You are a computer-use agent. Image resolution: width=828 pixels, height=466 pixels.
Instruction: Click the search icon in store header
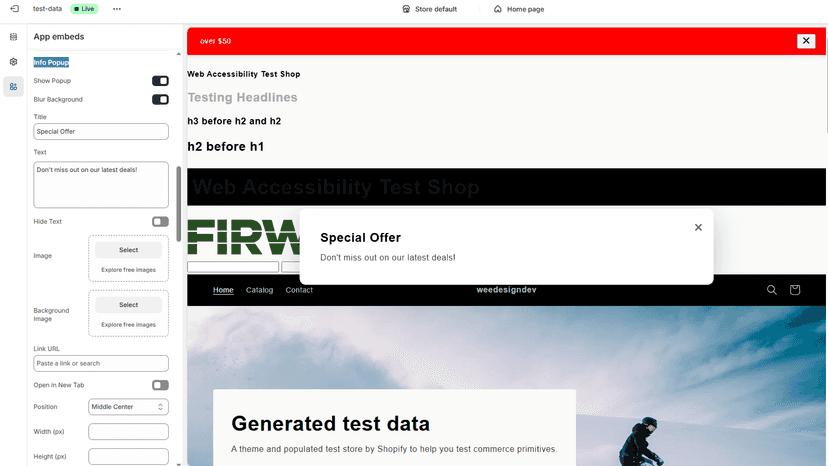(x=771, y=290)
